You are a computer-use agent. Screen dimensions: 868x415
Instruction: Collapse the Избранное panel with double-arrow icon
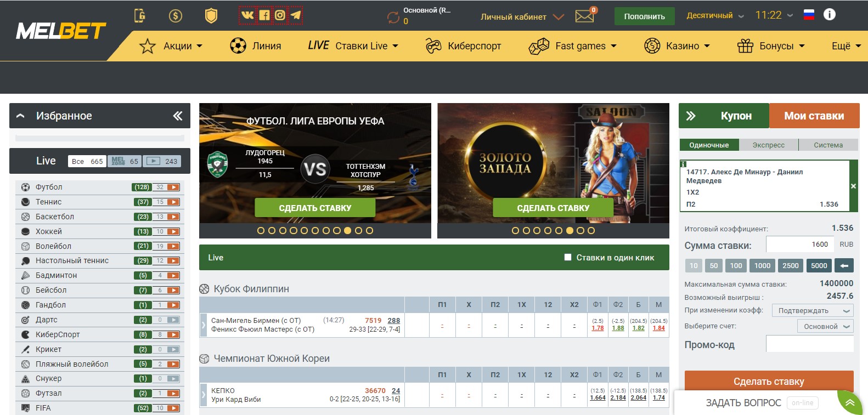(x=178, y=116)
